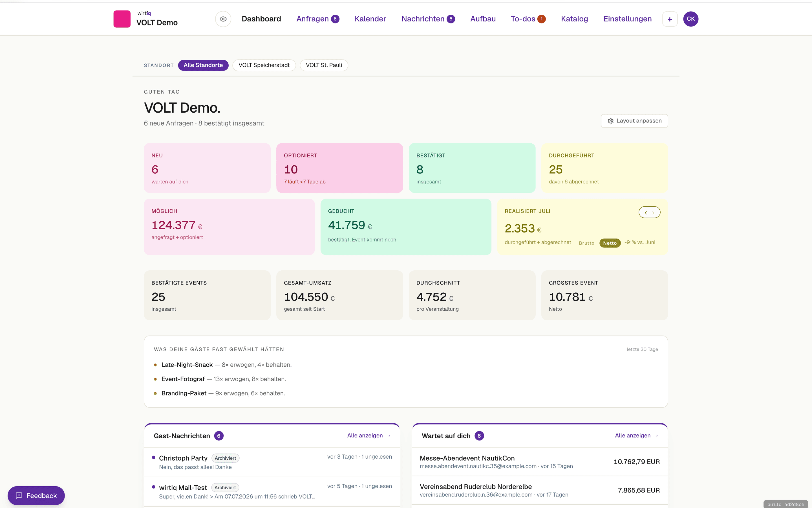812x508 pixels.
Task: Open the Messe-Abendevent NautikCon request
Action: (x=540, y=462)
